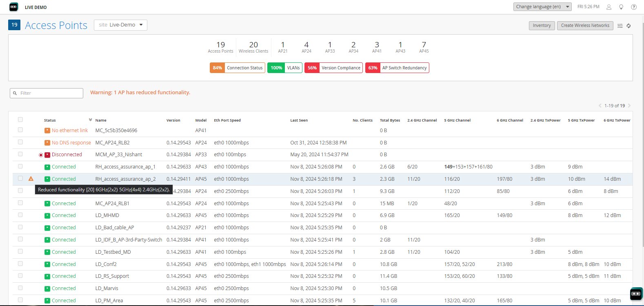Select the AP24 model summary item
The height and width of the screenshot is (306, 644).
[x=306, y=47]
